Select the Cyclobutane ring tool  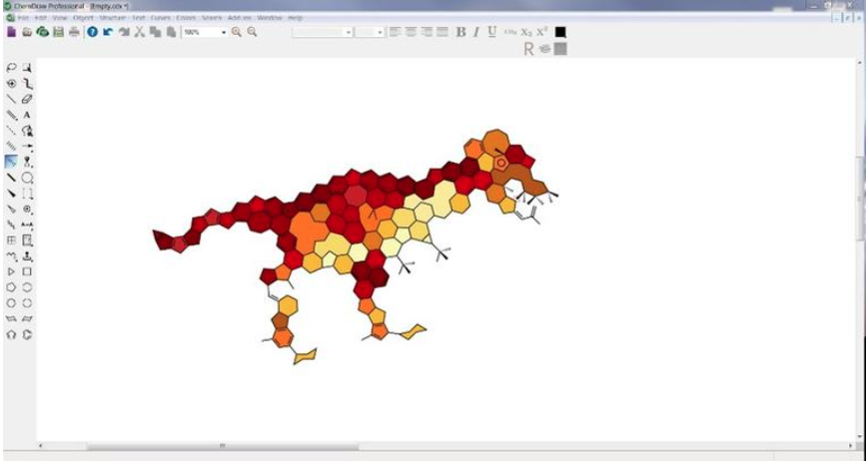click(27, 271)
